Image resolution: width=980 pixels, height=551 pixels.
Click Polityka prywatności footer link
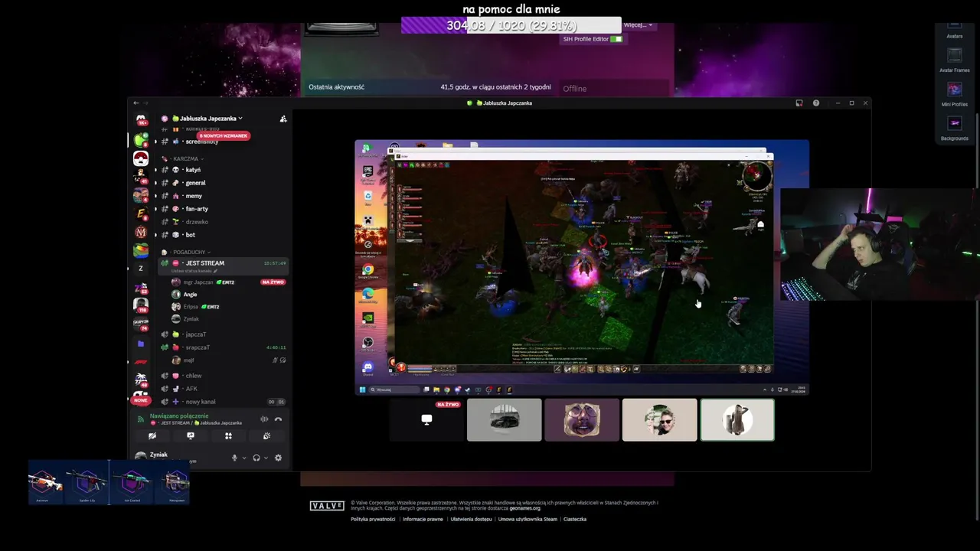[373, 519]
